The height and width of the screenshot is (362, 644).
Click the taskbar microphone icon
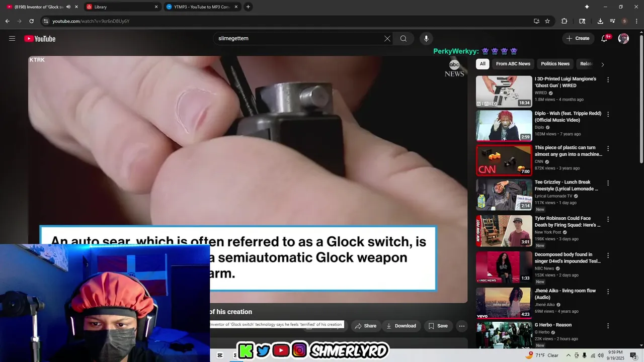(x=584, y=355)
